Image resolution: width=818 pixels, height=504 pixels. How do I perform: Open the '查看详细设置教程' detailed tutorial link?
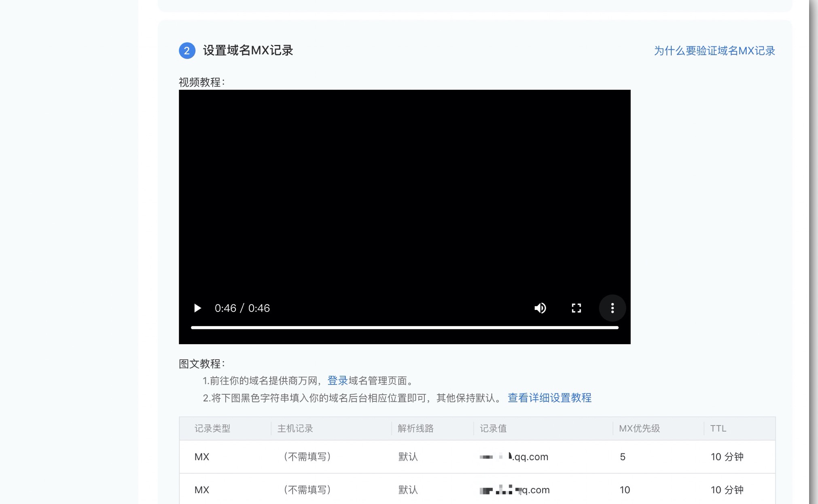549,398
